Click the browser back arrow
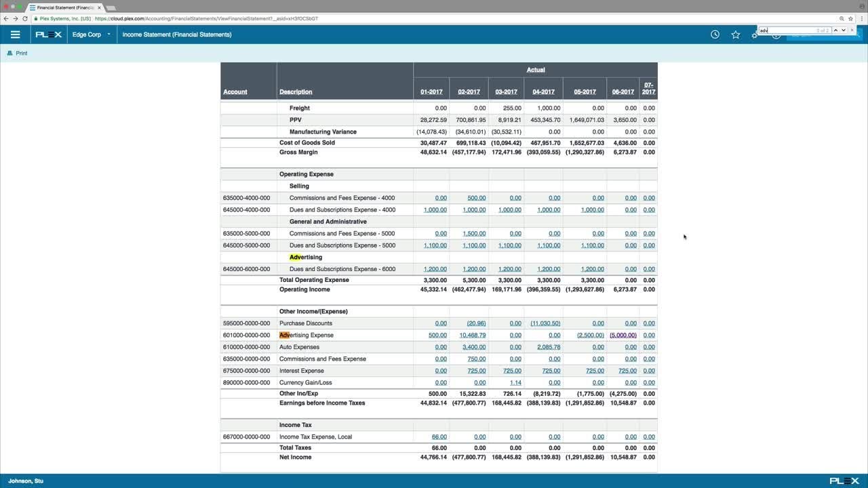 [x=6, y=18]
